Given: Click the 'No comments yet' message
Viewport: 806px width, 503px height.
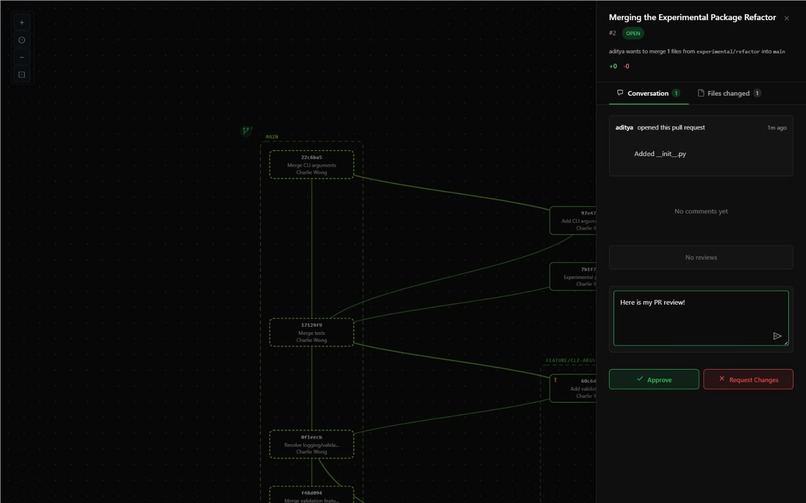Looking at the screenshot, I should point(701,211).
